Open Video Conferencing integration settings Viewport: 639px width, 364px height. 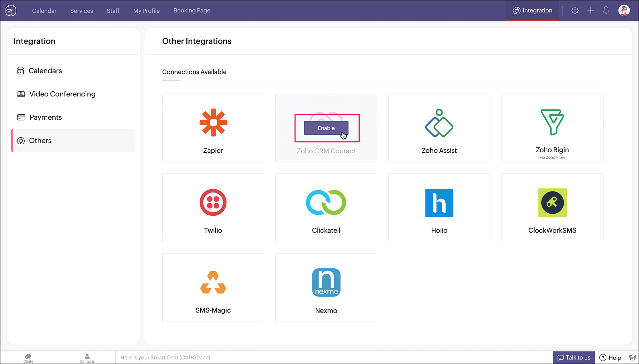62,94
